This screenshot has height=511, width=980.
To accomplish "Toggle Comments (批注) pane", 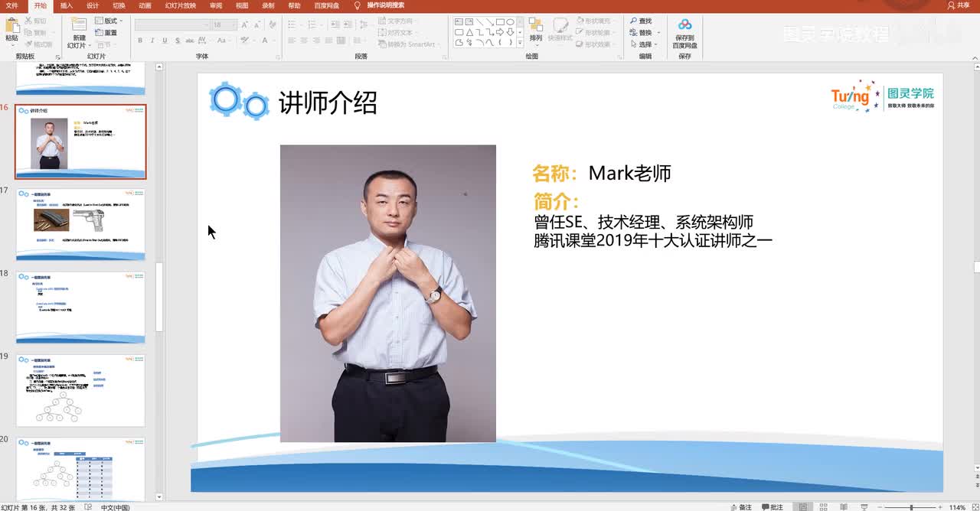I will [x=772, y=506].
